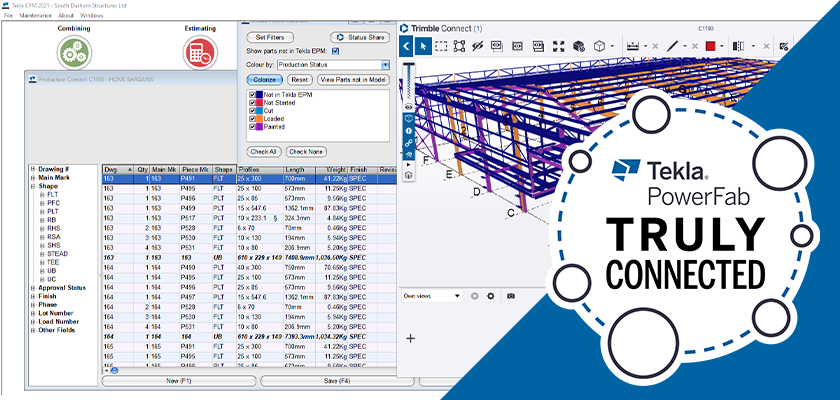The width and height of the screenshot is (840, 400).
Task: Uncheck the Painted status checkbox
Action: [x=253, y=127]
